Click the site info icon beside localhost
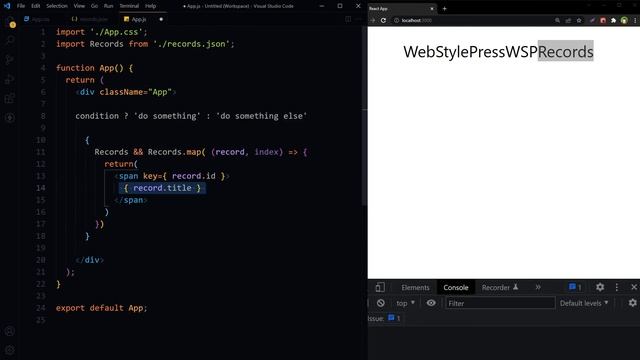The image size is (640, 360). pos(396,20)
